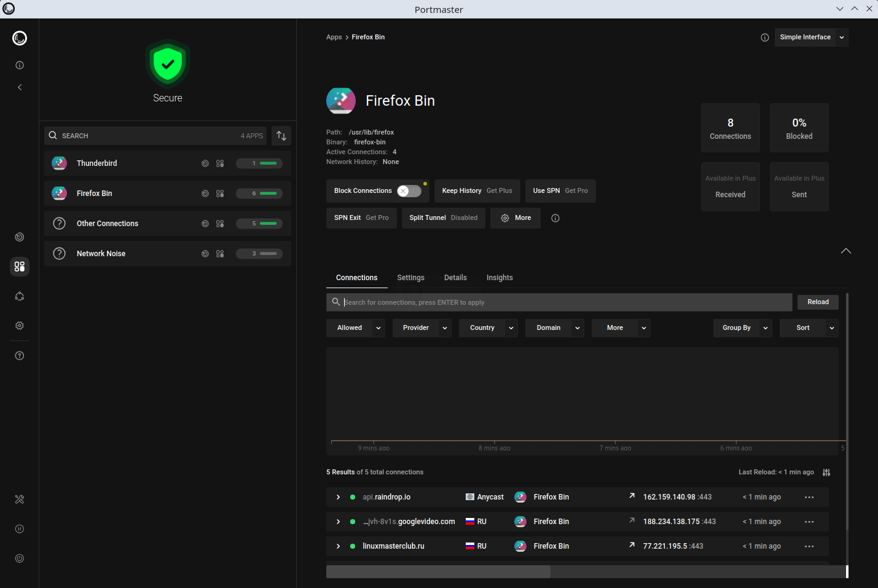Expand the googlevideo.com connection row
Viewport: 878px width, 588px height.
tap(338, 522)
